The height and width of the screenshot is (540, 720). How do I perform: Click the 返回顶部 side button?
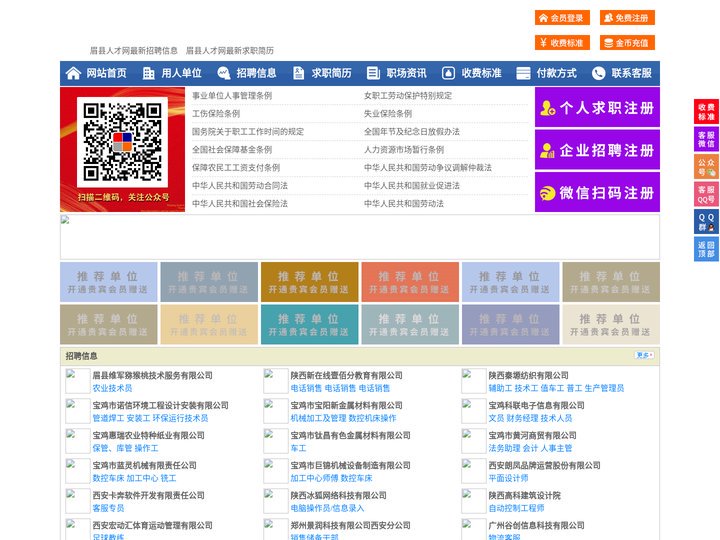[x=706, y=249]
